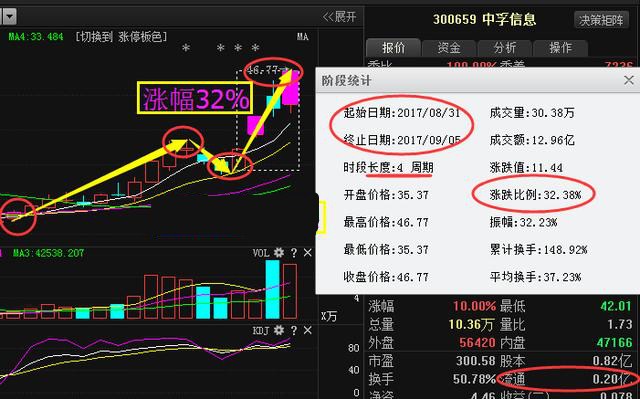Close the KDJ indicator panel

tap(308, 330)
